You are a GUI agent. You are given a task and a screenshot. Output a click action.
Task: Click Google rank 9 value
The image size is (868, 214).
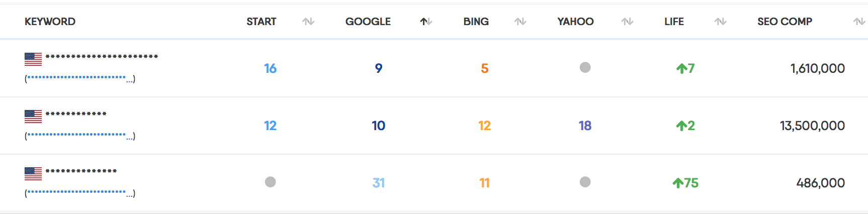tap(379, 68)
